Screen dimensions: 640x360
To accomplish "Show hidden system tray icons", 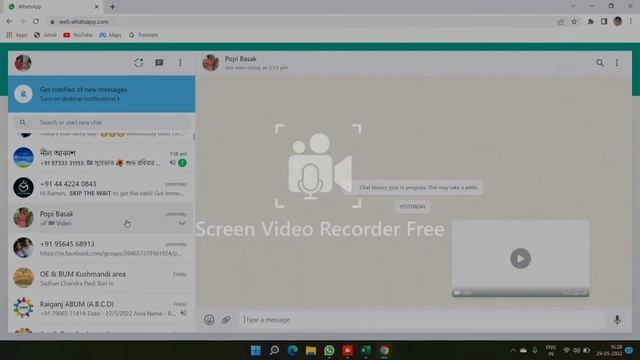I will click(x=513, y=350).
